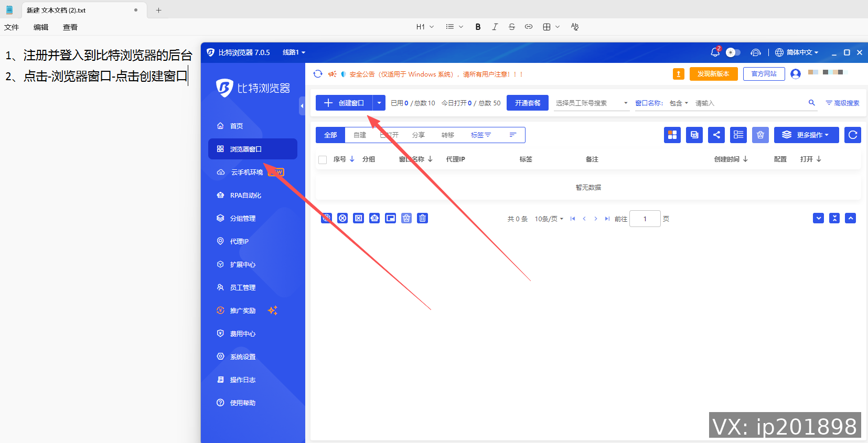Open the 10条/页 page size dropdown
Viewport: 868px width, 443px height.
549,219
